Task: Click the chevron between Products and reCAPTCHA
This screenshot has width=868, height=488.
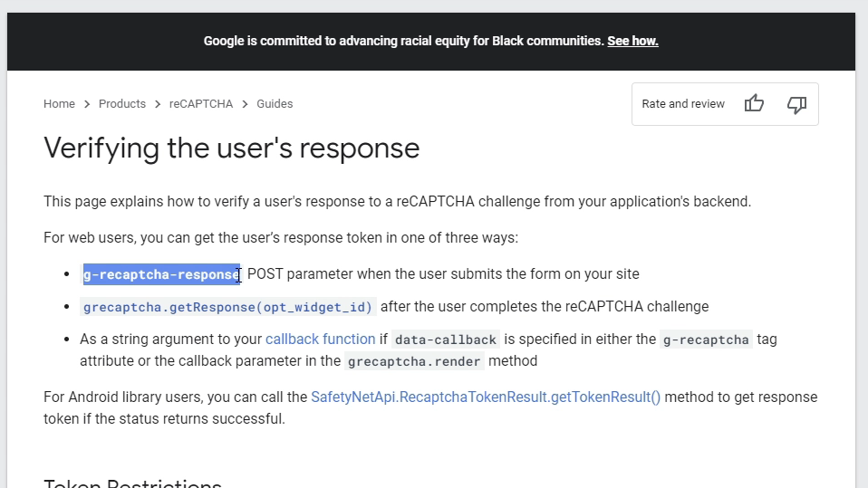Action: pyautogui.click(x=158, y=104)
